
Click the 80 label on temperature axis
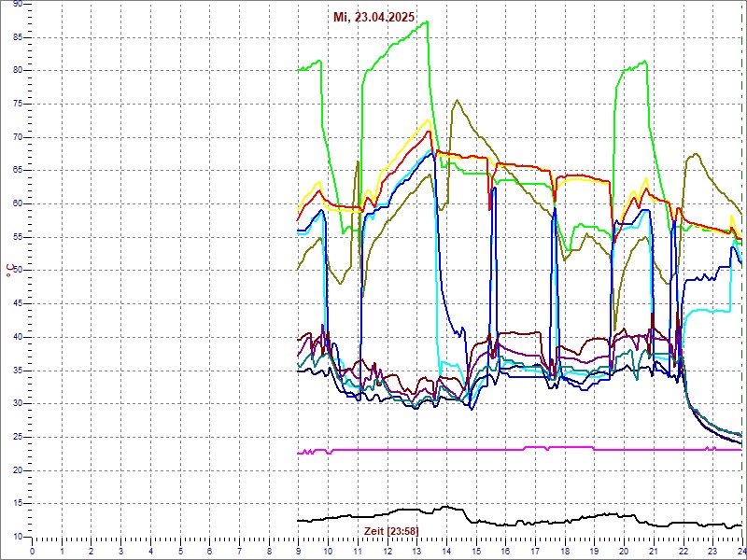pos(17,70)
